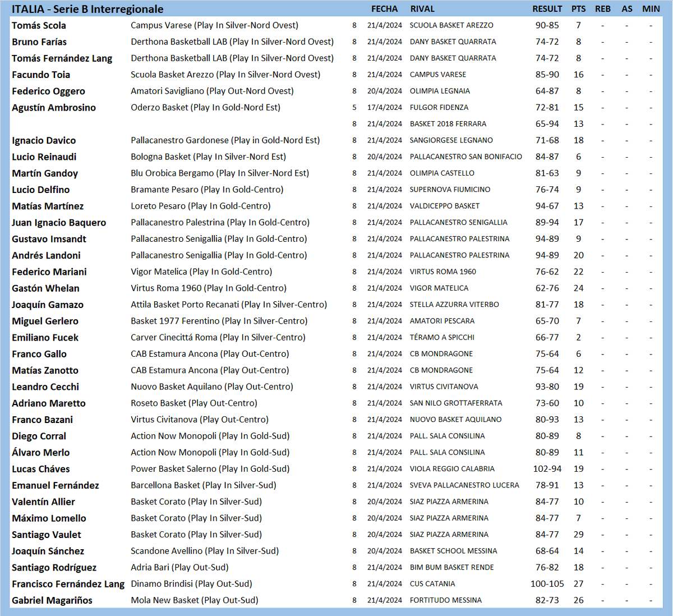Click rival VIOLA REGGIO CALABRIA
The width and height of the screenshot is (673, 616).
(x=452, y=469)
